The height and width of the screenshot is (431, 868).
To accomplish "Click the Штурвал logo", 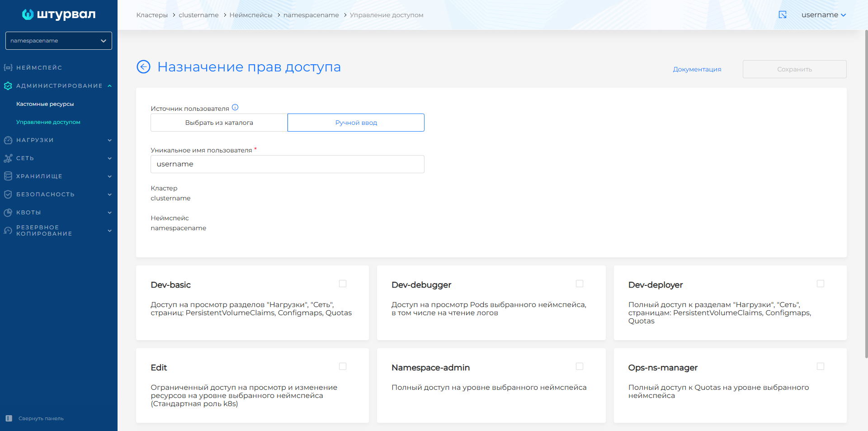I will pos(59,14).
